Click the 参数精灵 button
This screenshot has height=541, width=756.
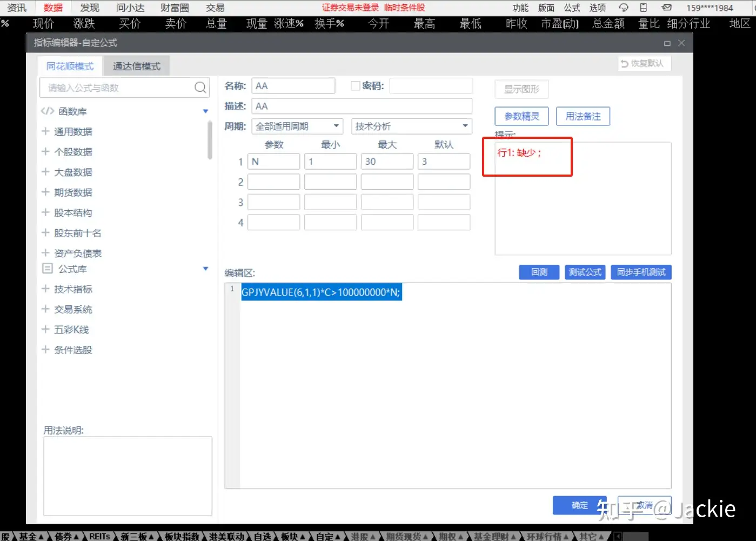521,116
